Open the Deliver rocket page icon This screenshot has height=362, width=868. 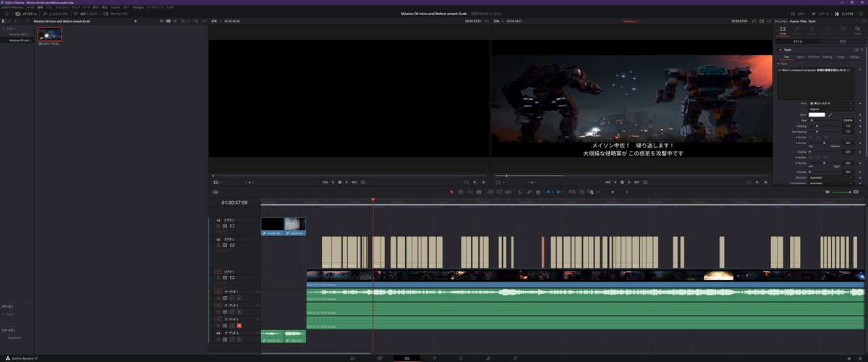(514, 358)
